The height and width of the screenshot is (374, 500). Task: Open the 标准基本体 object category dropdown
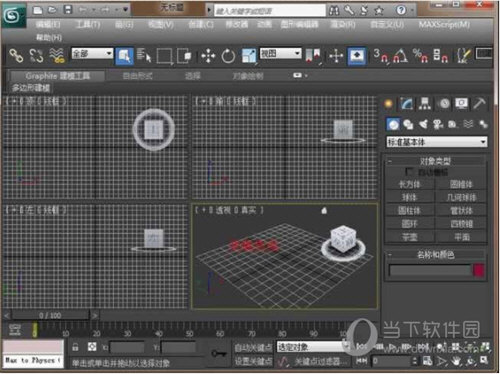[437, 142]
